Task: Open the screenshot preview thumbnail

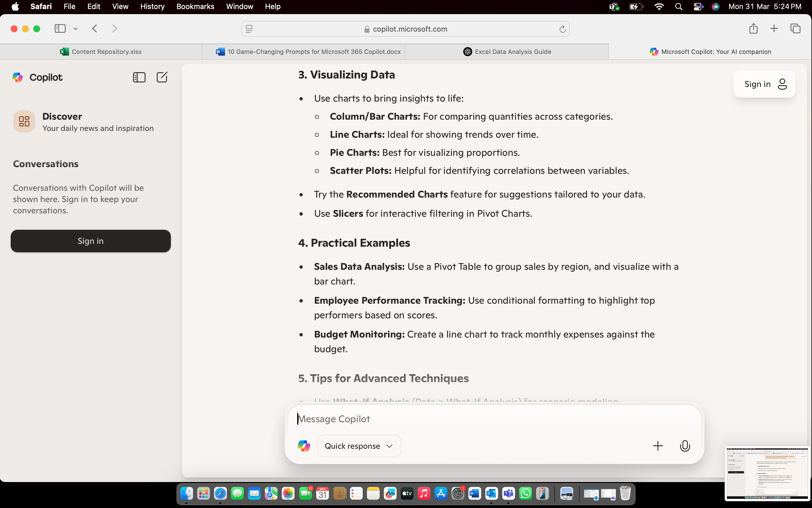Action: click(x=767, y=473)
